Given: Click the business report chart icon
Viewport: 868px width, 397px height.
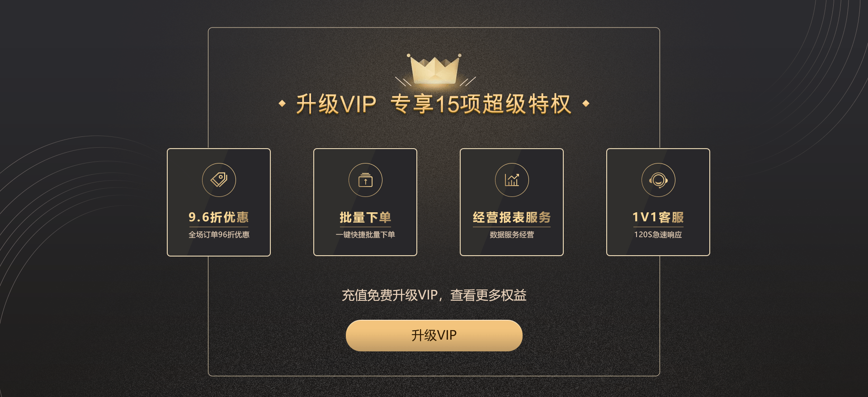Looking at the screenshot, I should 512,180.
